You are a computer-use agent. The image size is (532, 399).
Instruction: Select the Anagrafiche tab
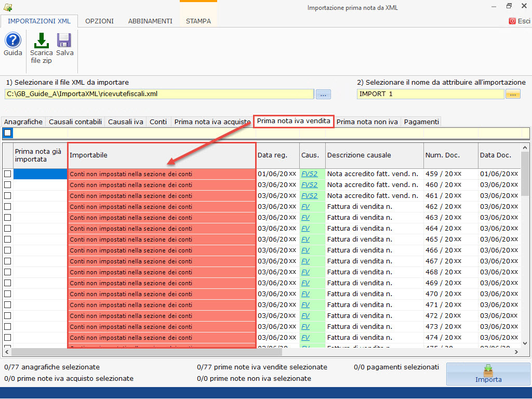23,122
